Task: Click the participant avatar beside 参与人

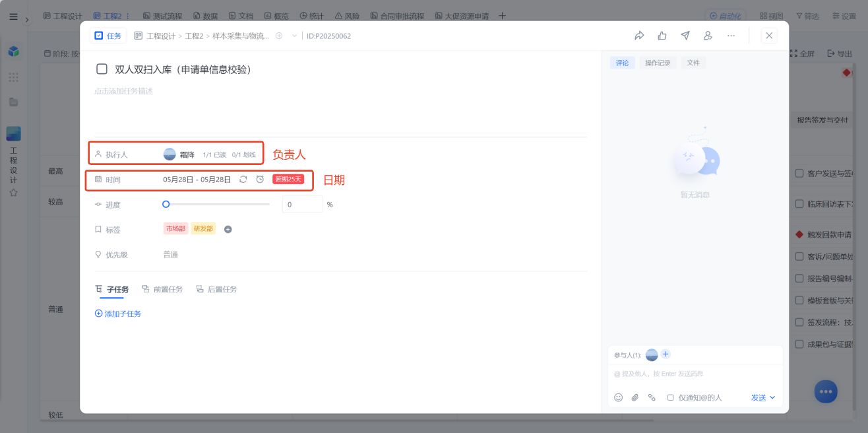Action: [652, 355]
